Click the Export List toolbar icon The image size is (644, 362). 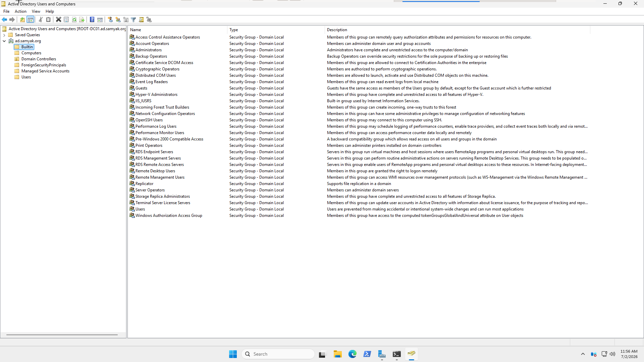click(82, 19)
